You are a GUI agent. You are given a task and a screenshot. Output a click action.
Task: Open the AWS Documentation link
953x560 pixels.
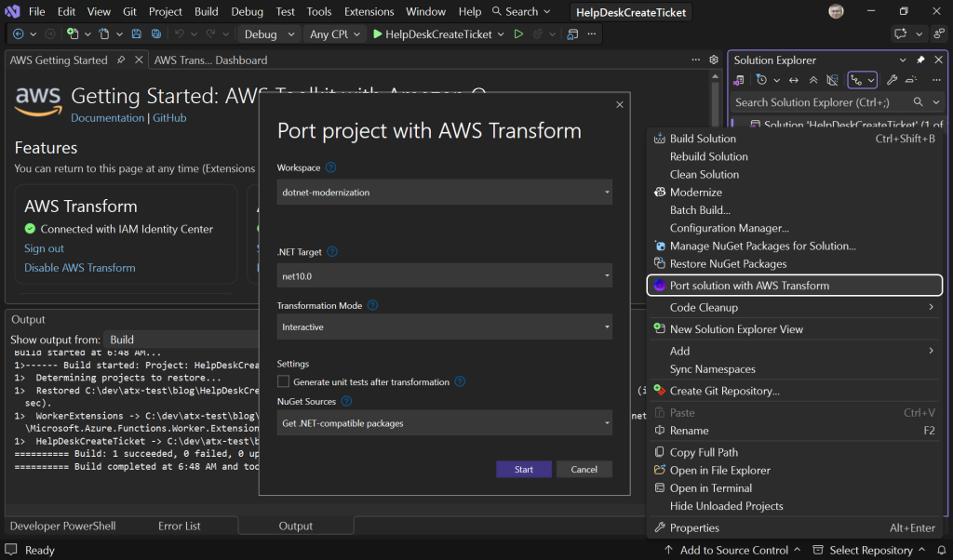[x=108, y=118]
